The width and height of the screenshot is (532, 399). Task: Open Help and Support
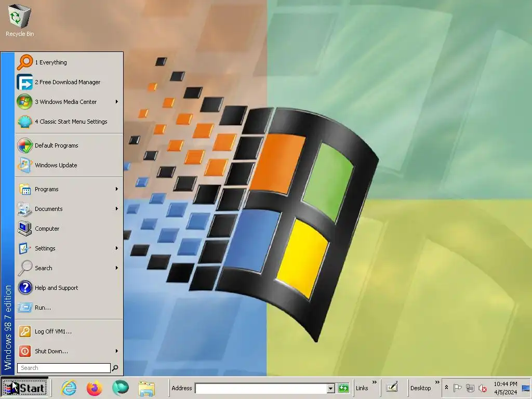click(69, 287)
